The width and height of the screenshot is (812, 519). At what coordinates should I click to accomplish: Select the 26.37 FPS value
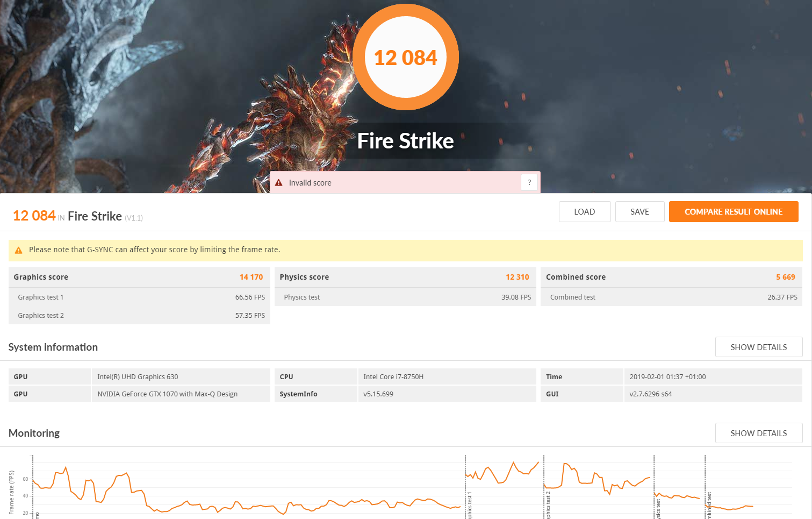(x=782, y=297)
